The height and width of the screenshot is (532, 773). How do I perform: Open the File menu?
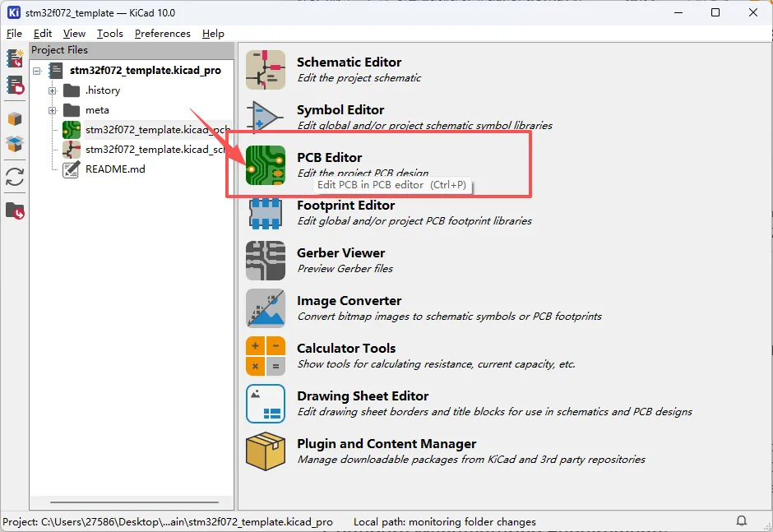click(x=14, y=33)
